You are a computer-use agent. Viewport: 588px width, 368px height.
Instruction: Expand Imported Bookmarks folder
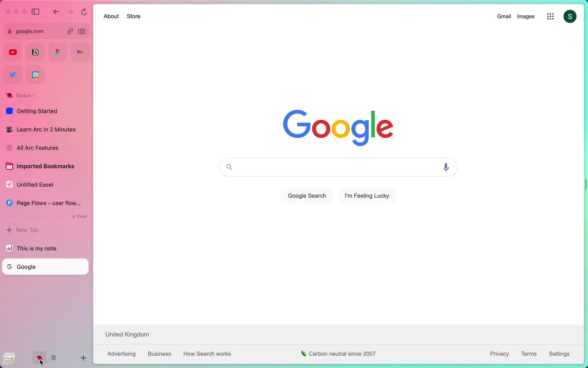tap(45, 166)
